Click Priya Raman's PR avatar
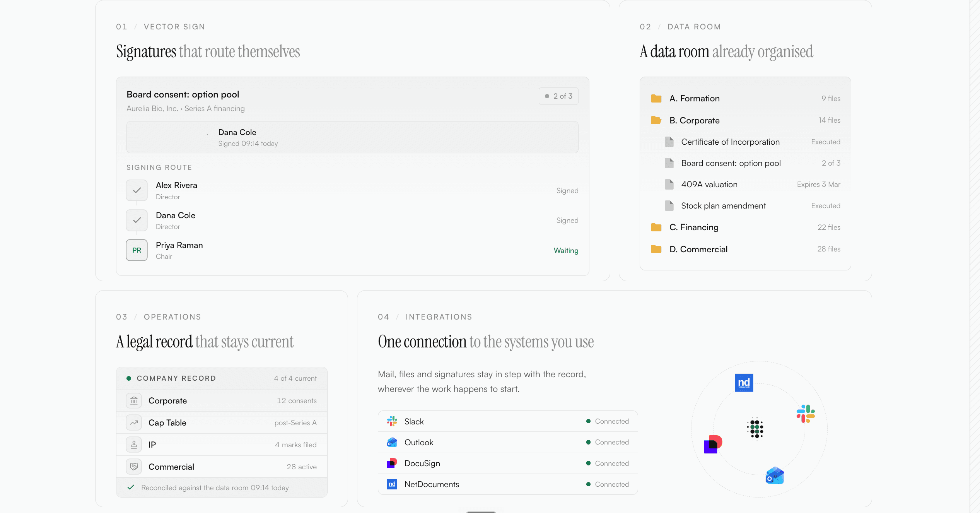This screenshot has width=980, height=513. 137,250
